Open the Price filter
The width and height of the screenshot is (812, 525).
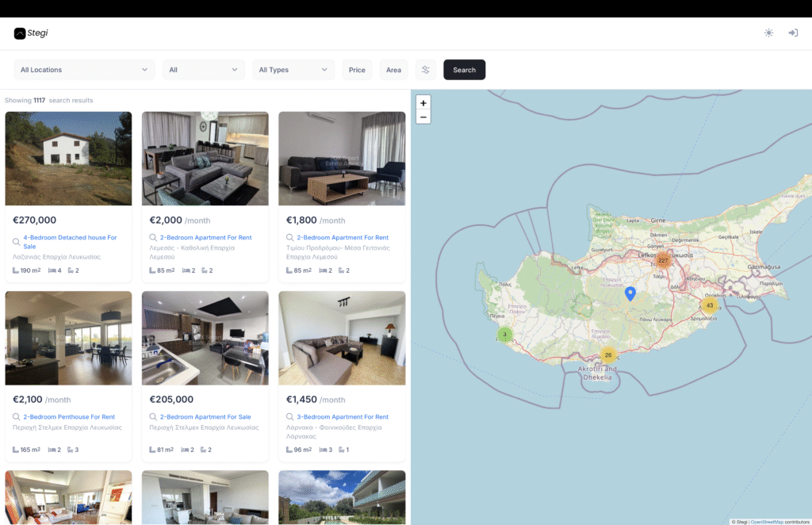point(357,70)
